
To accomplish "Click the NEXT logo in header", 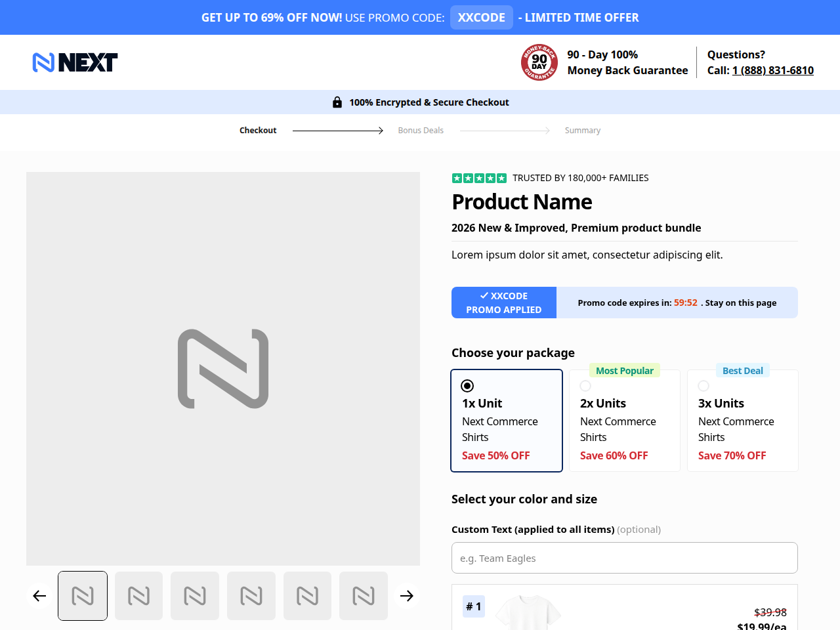I will 75,62.
